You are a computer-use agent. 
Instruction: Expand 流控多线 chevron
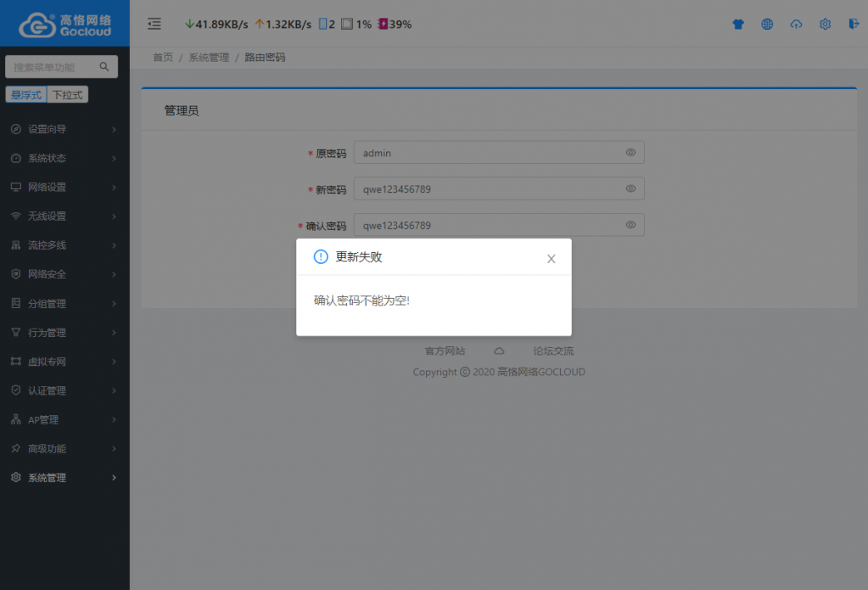114,245
